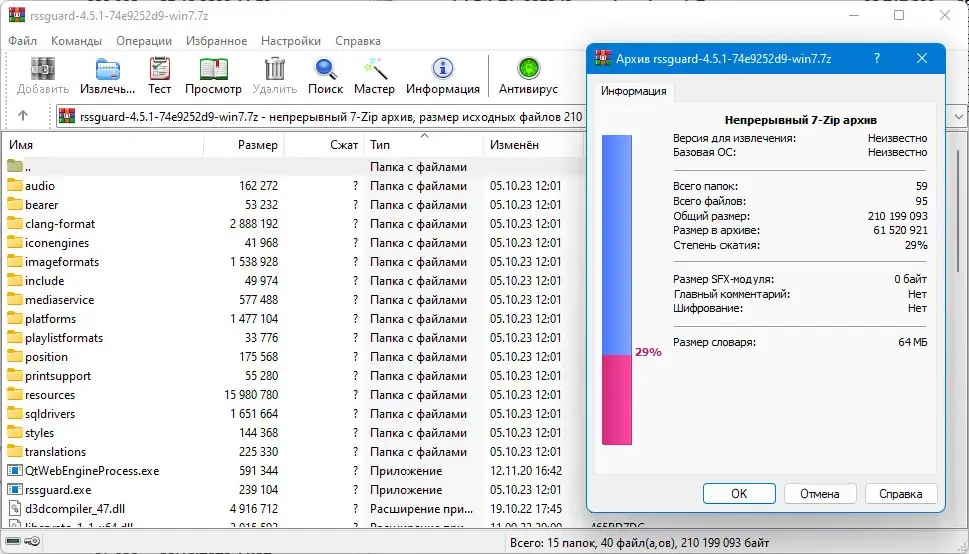The image size is (969, 554).
Task: Select the position folder row
Action: pos(293,357)
